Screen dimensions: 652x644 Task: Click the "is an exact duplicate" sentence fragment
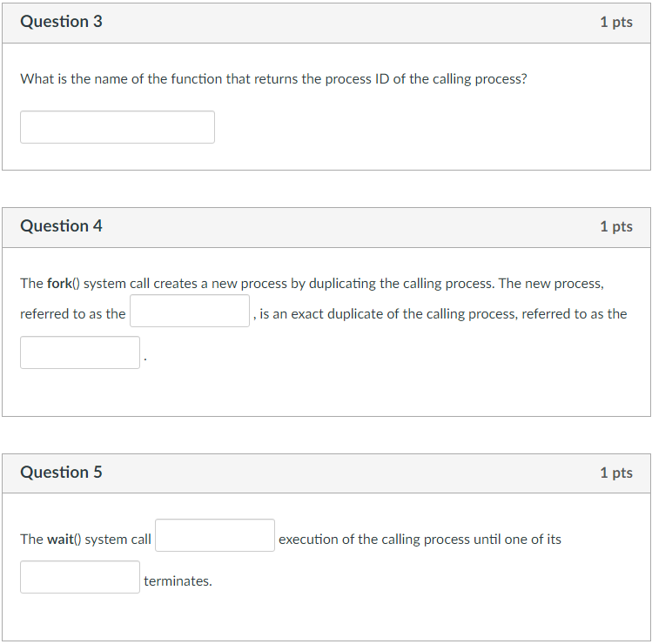pyautogui.click(x=321, y=314)
